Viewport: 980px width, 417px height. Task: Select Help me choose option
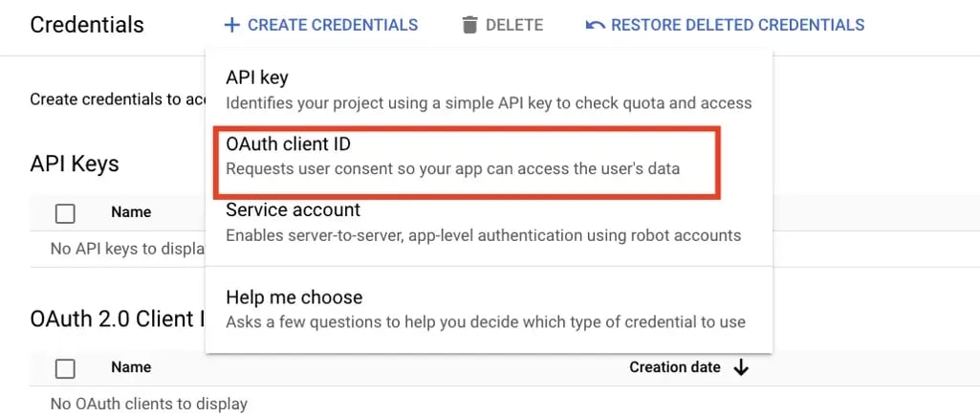489,310
